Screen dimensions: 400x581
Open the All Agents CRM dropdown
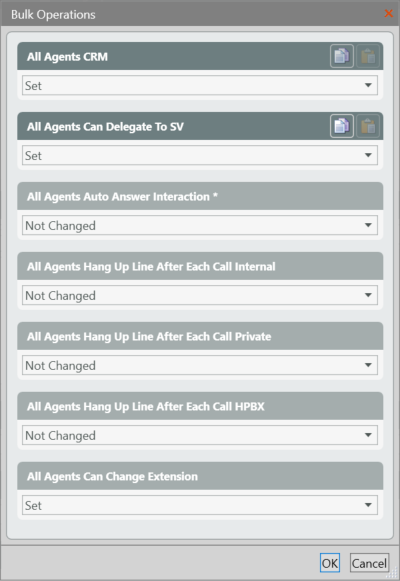tap(200, 85)
